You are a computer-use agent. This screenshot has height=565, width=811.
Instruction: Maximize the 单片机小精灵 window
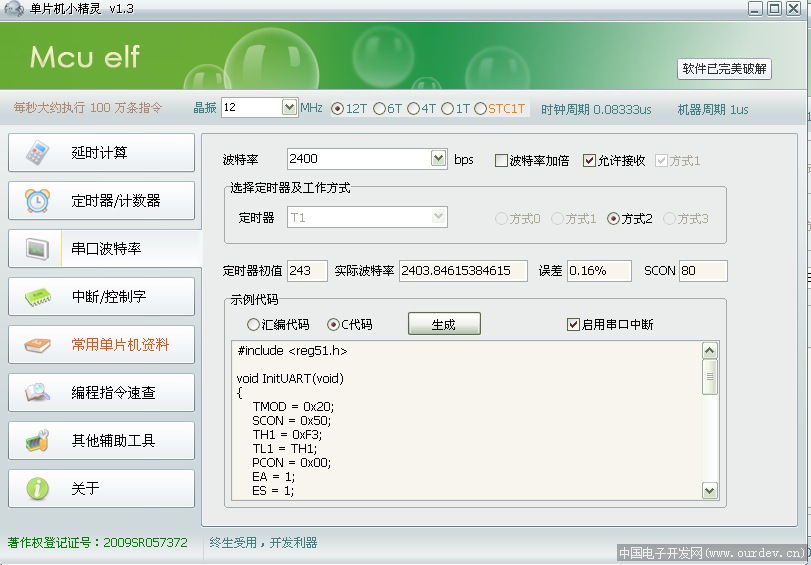click(x=774, y=8)
